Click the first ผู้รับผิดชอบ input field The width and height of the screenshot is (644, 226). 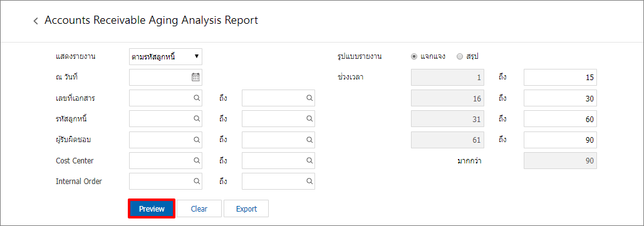coord(165,140)
